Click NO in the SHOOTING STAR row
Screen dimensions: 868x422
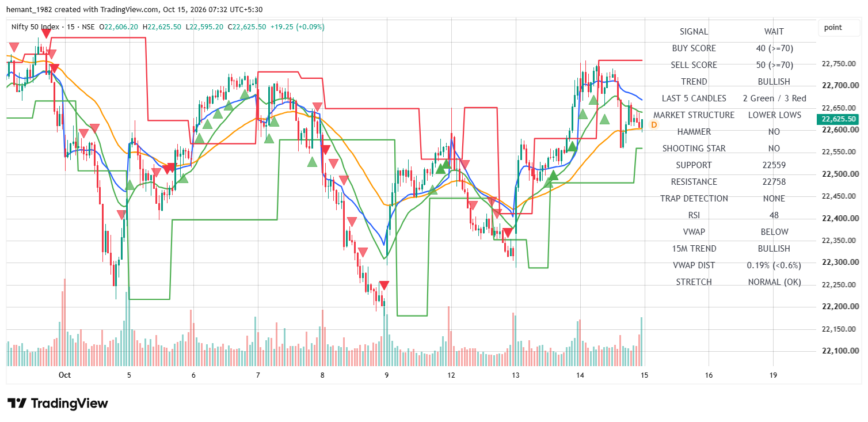pyautogui.click(x=774, y=149)
